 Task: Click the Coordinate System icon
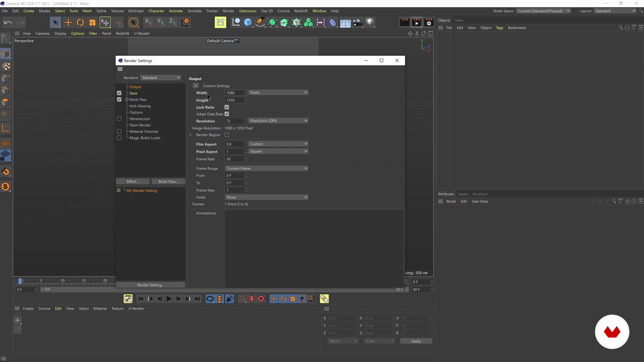tap(185, 22)
